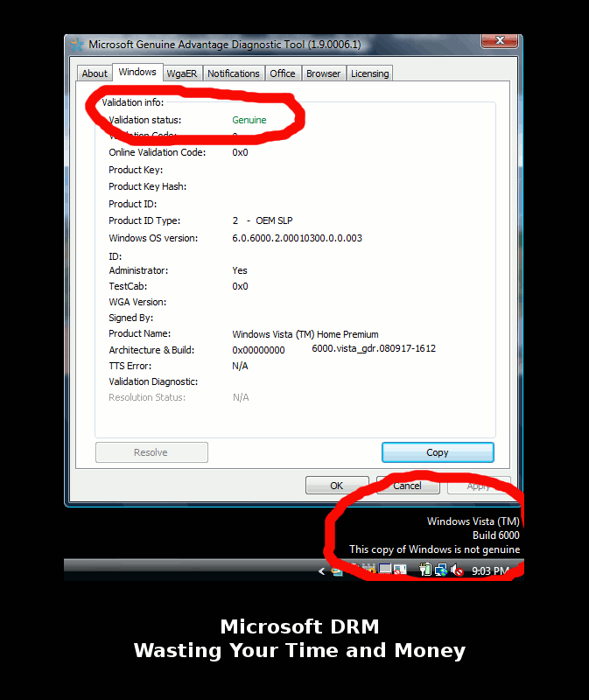Click the Resolution Status label
The width and height of the screenshot is (589, 700).
147,397
